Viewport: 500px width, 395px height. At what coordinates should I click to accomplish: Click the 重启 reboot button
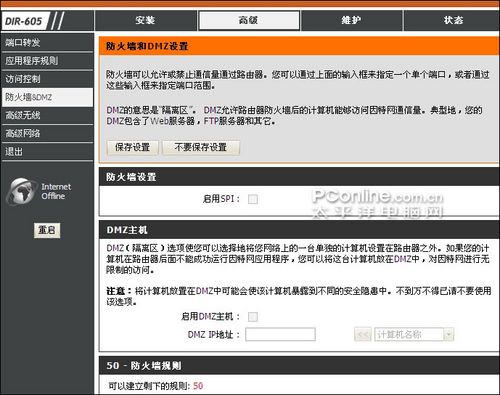coord(47,230)
